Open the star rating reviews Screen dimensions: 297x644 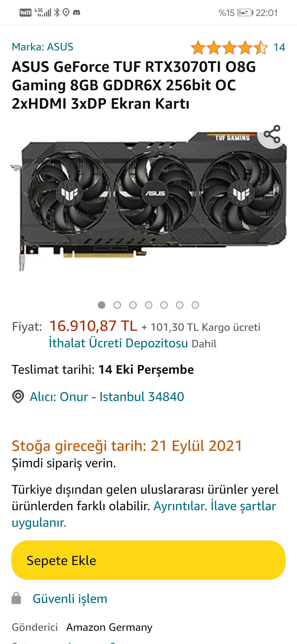(229, 47)
